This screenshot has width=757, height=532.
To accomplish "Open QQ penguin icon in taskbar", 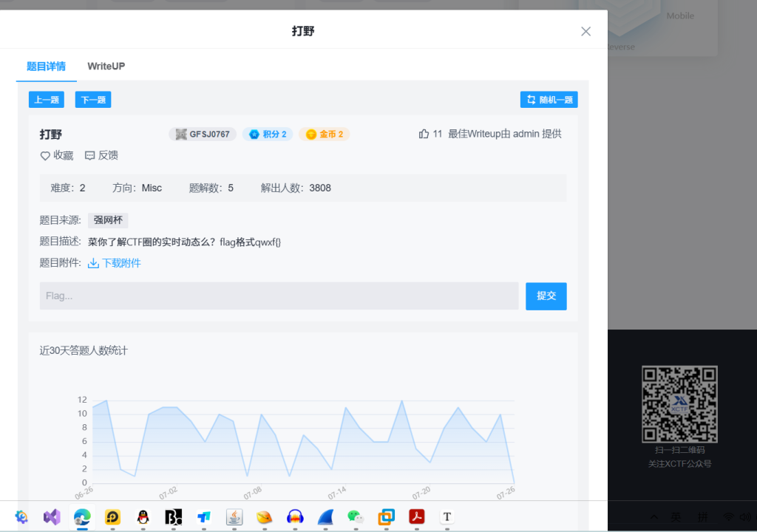I will pyautogui.click(x=143, y=517).
